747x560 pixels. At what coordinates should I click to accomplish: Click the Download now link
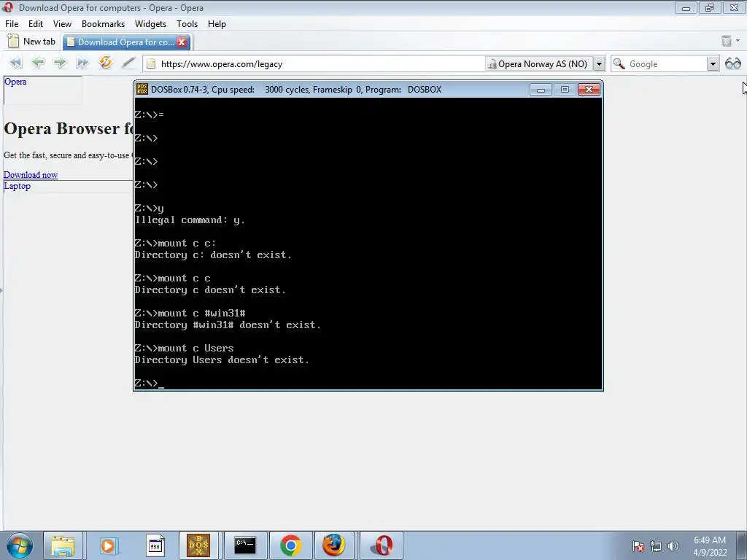click(x=31, y=175)
